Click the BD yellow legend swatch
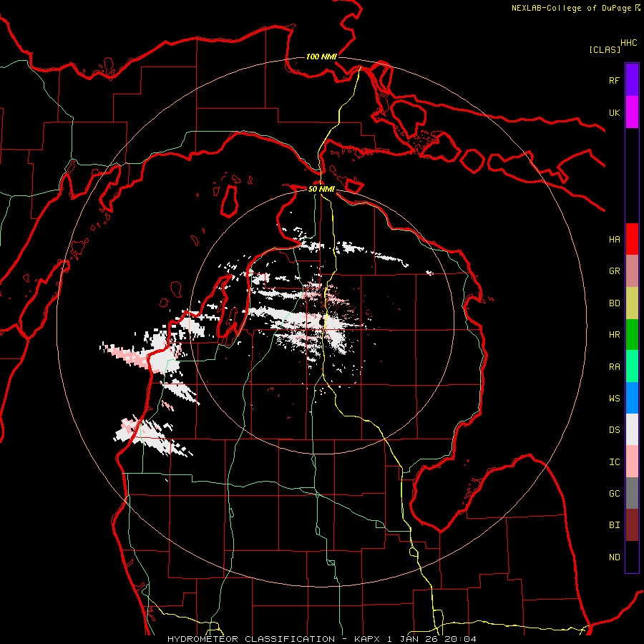 click(x=632, y=303)
